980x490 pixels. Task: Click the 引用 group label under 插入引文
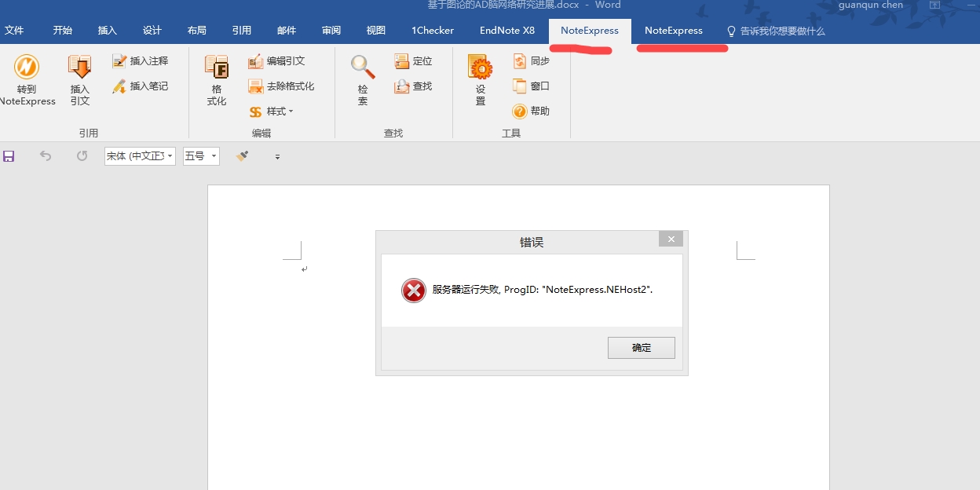[89, 133]
